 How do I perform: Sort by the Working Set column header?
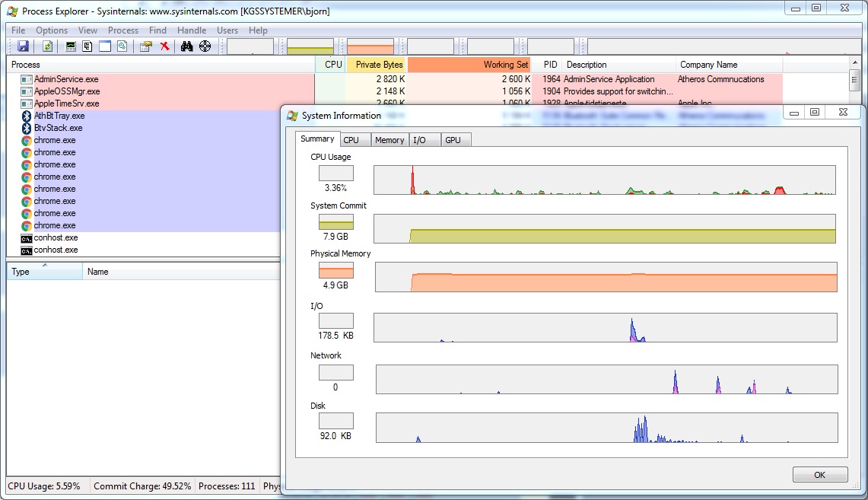click(469, 65)
